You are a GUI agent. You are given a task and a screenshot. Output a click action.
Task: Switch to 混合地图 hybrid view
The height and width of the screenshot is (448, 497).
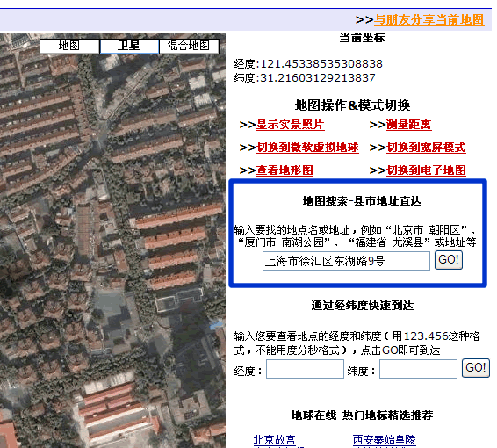189,46
